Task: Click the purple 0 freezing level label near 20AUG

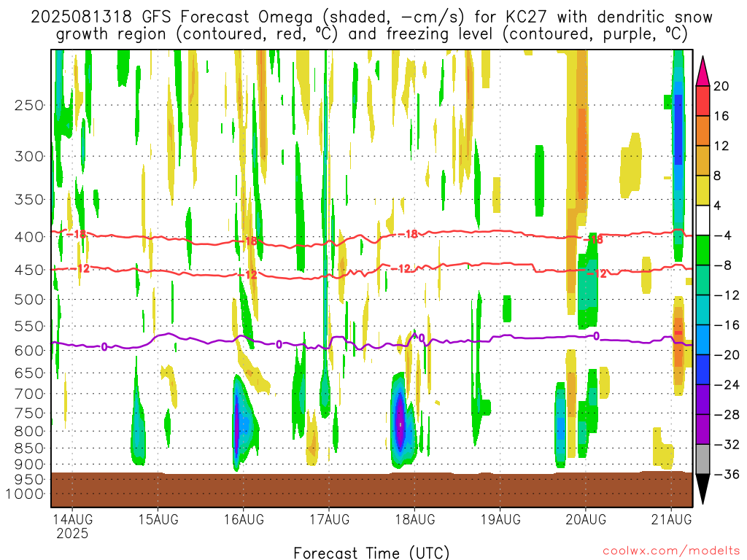Action: click(596, 337)
